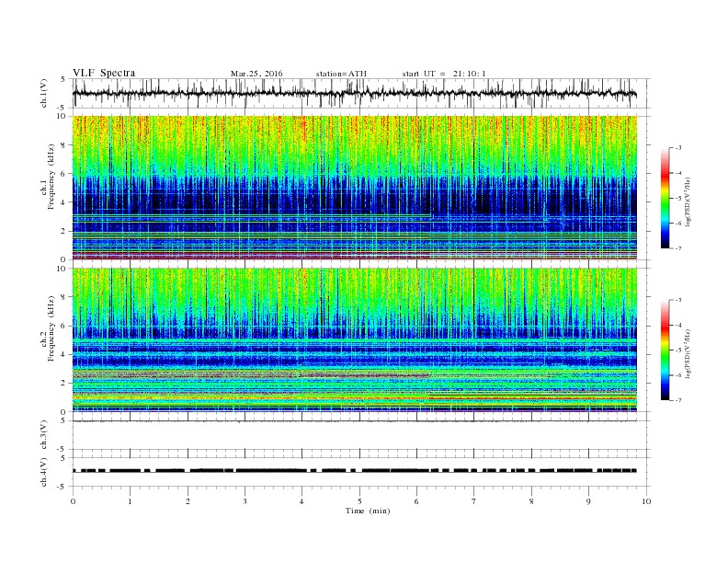Click the "ch.1(V)" waveform axis label
Viewport: 728px width, 563px height.
44,93
